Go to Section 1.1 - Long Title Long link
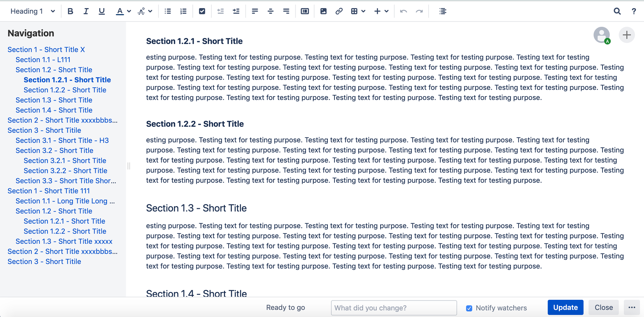Screen dimensions: 644x317 pos(65,201)
